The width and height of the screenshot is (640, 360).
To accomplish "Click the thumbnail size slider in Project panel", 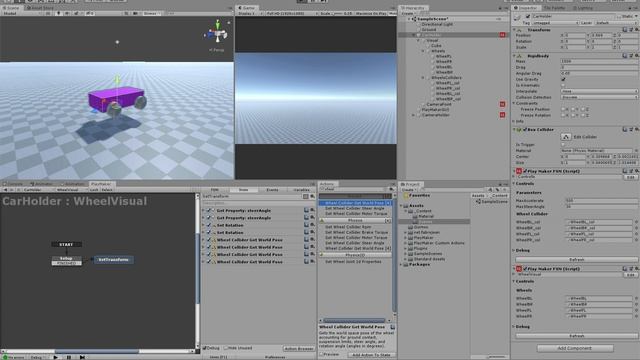I will coord(497,357).
